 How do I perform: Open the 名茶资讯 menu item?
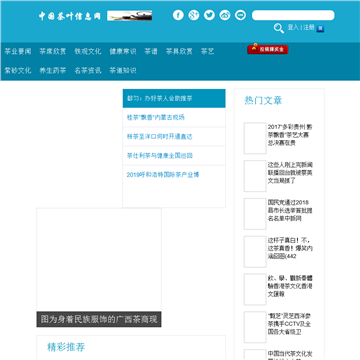pos(88,70)
